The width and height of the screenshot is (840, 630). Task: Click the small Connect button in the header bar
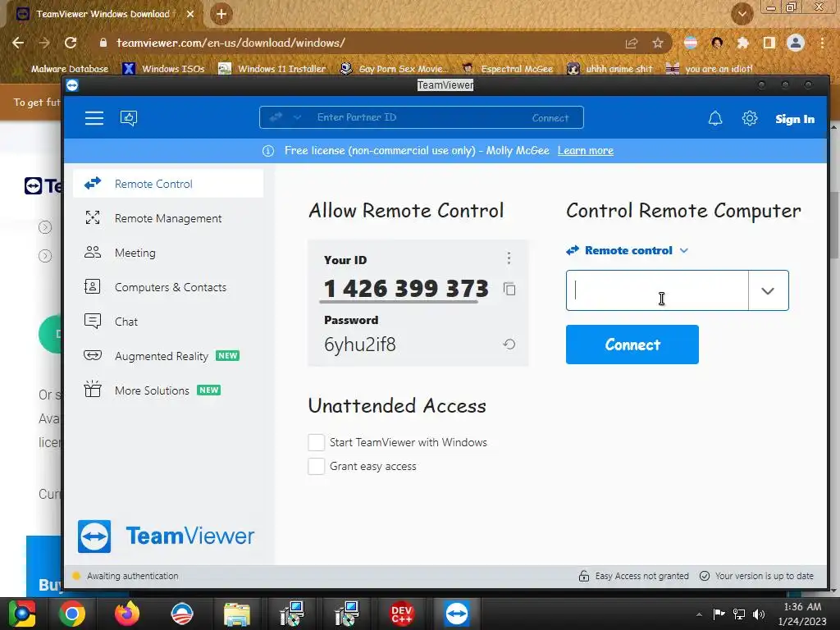(x=550, y=118)
